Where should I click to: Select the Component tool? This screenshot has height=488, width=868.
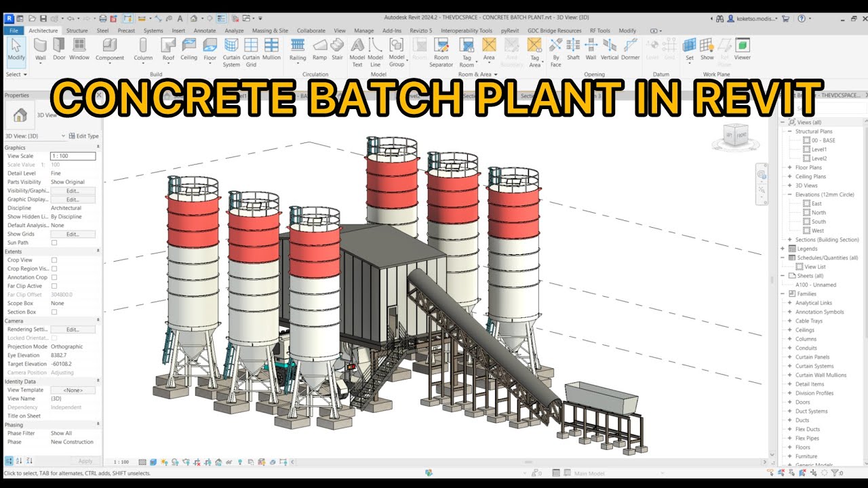[110, 49]
